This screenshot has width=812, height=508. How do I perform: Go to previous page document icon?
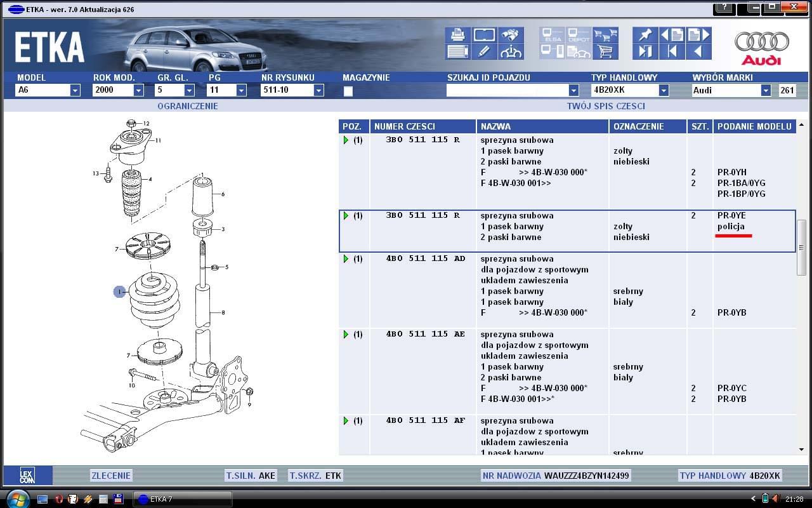(672, 35)
